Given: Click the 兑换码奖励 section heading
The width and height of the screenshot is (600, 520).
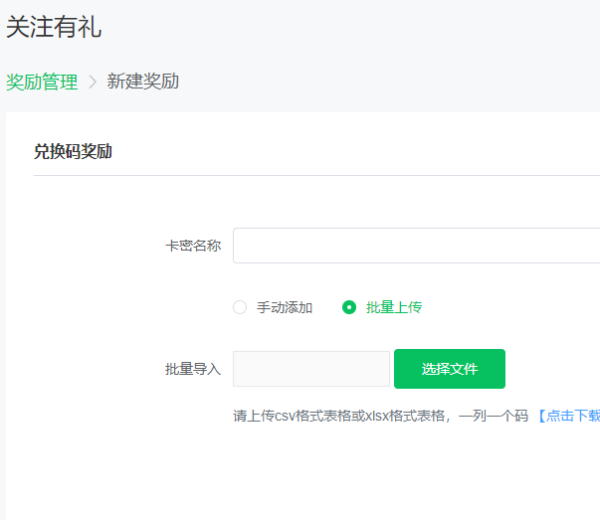Looking at the screenshot, I should pos(73,151).
